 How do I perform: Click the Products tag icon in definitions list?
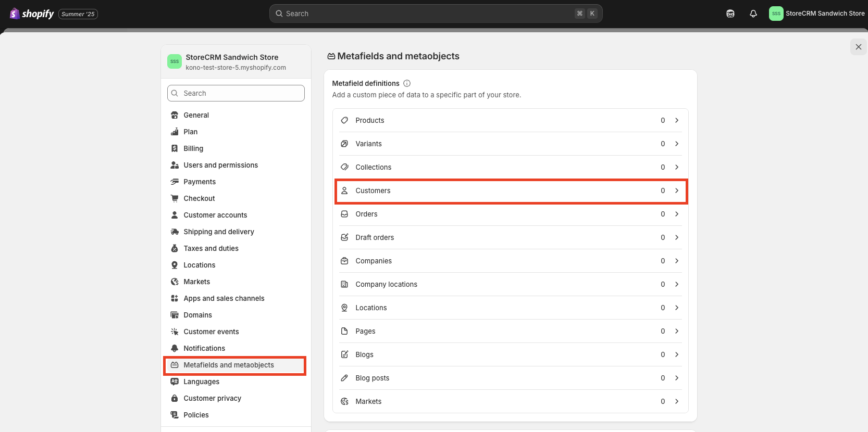point(344,120)
